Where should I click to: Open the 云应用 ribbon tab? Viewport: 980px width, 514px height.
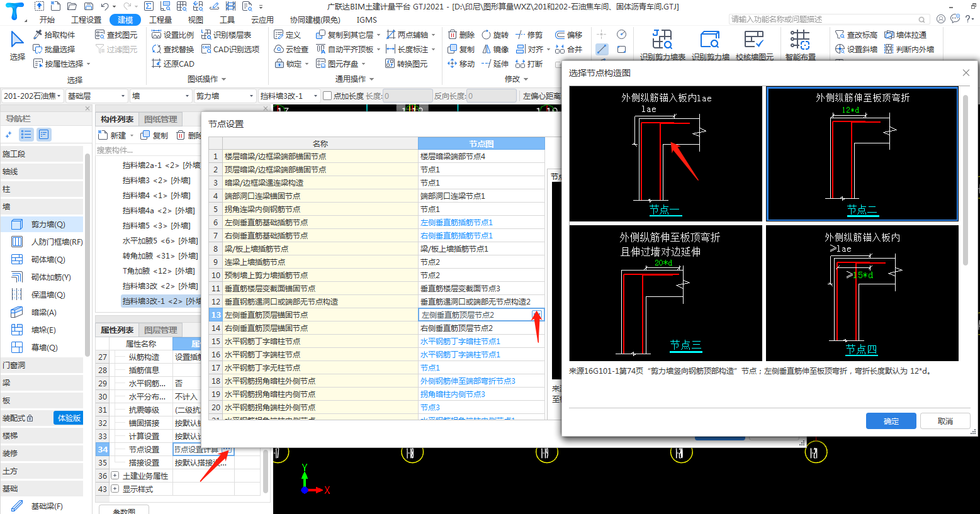(262, 20)
